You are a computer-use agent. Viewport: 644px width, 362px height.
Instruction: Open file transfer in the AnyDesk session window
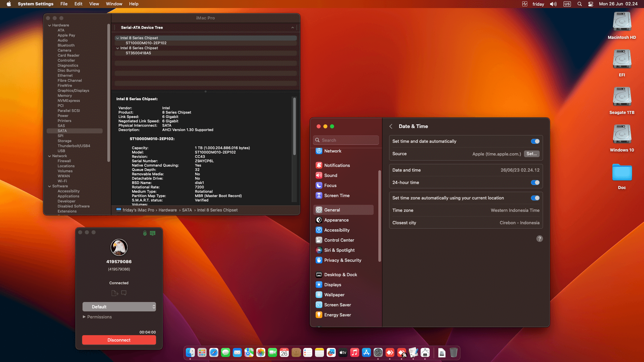(x=115, y=293)
